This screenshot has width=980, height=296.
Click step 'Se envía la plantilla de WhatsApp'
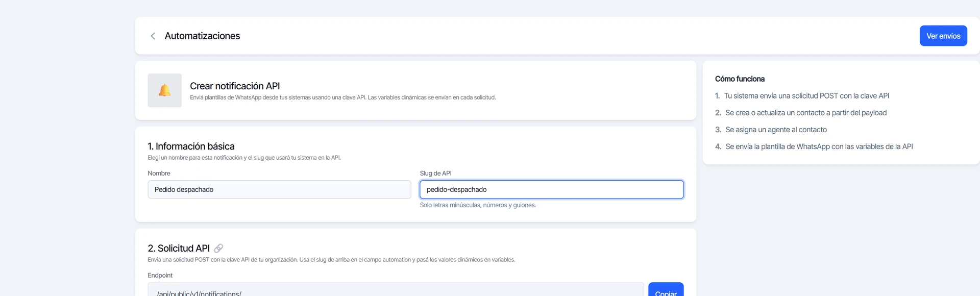point(819,146)
